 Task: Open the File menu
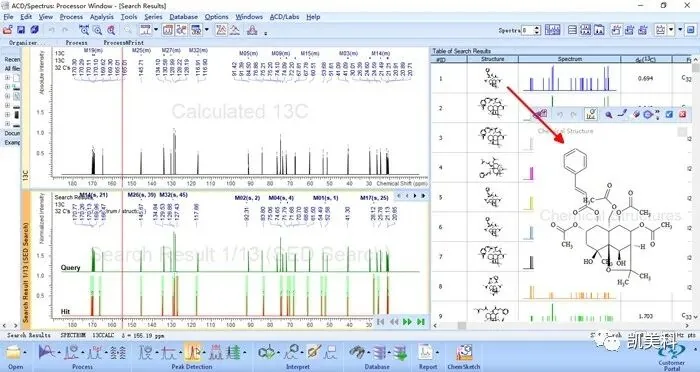[8, 17]
